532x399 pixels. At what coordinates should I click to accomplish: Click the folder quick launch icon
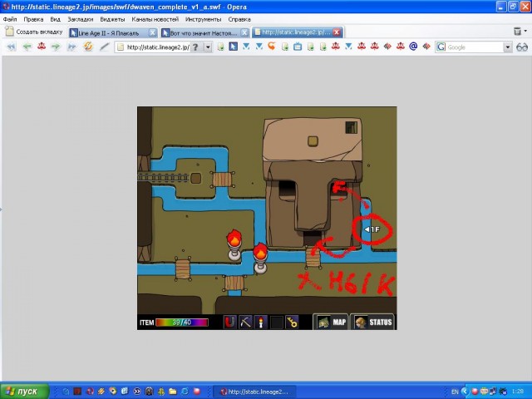click(173, 392)
